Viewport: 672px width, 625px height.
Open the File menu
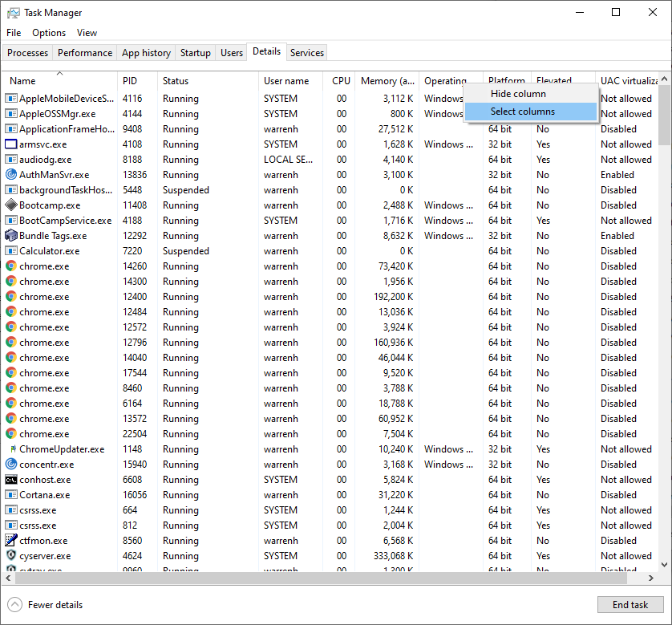point(14,33)
